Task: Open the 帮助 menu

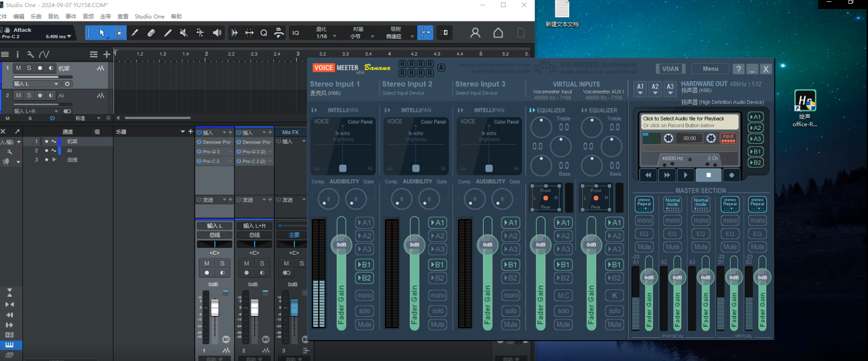Action: [x=177, y=17]
